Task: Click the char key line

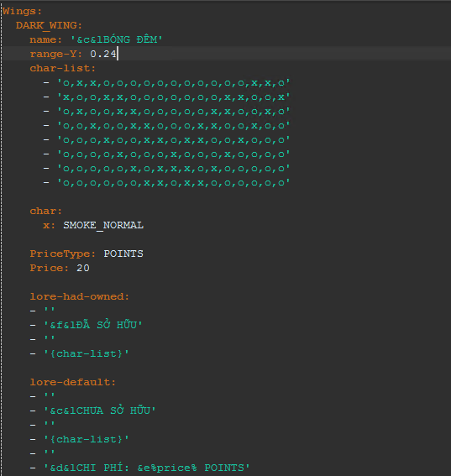Action: [x=46, y=211]
